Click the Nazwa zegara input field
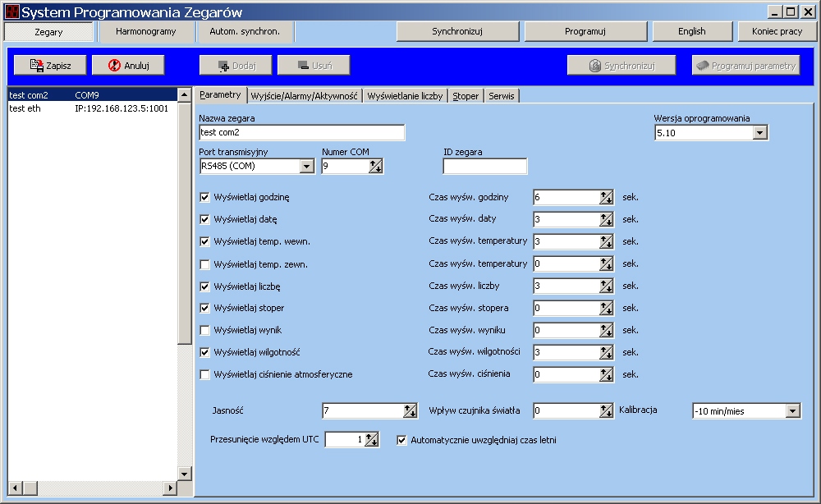 301,132
